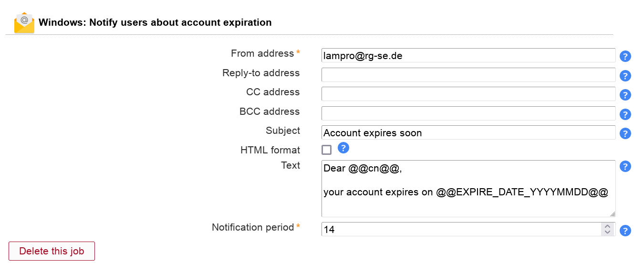Click the Subject field with 'Account expires soon'
The width and height of the screenshot is (644, 273).
click(468, 132)
